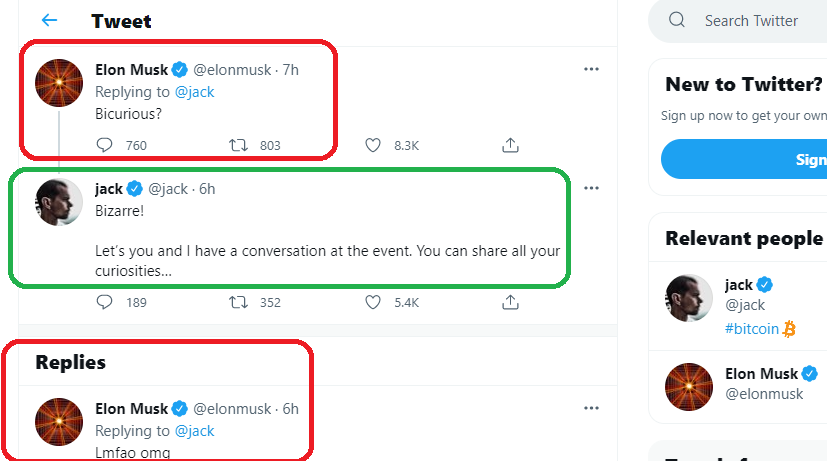
Task: Retweet jack's "Bizarre!" tweet
Action: point(239,302)
